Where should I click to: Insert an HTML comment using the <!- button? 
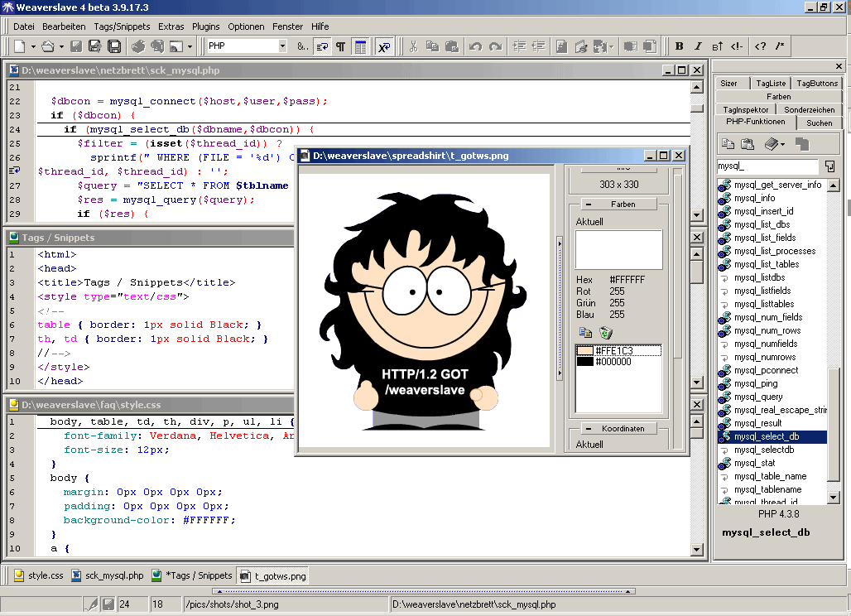coord(737,47)
